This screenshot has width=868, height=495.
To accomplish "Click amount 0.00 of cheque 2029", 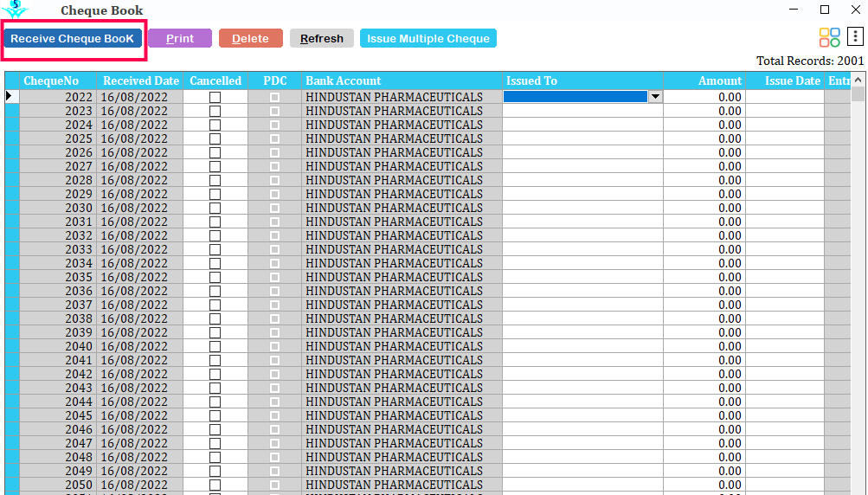I will (x=704, y=195).
